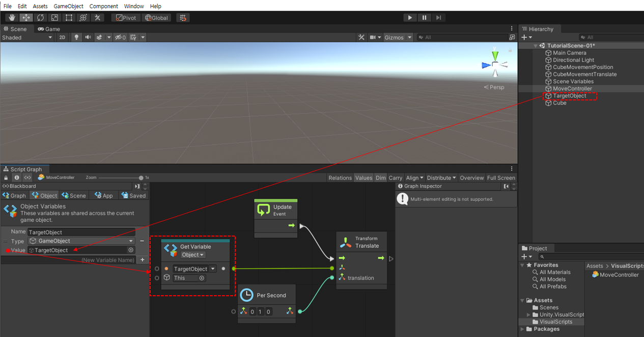Open the Window menu
The height and width of the screenshot is (337, 644).
click(134, 6)
